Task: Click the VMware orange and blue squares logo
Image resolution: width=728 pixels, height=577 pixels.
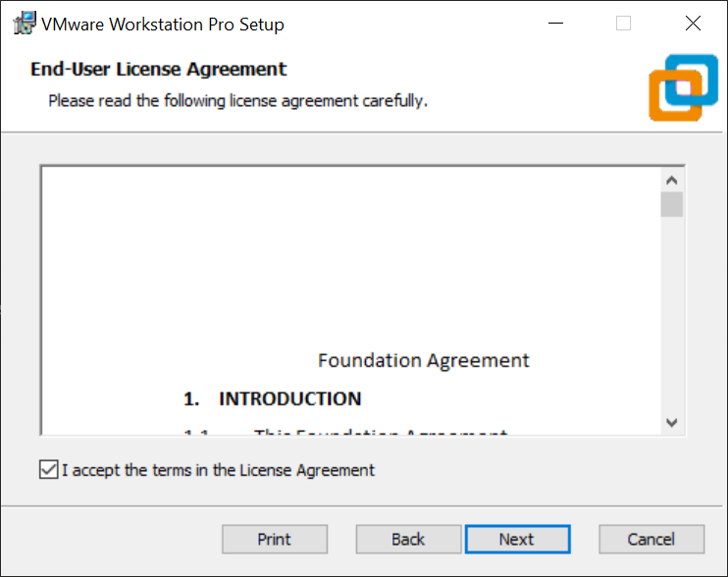Action: 684,87
